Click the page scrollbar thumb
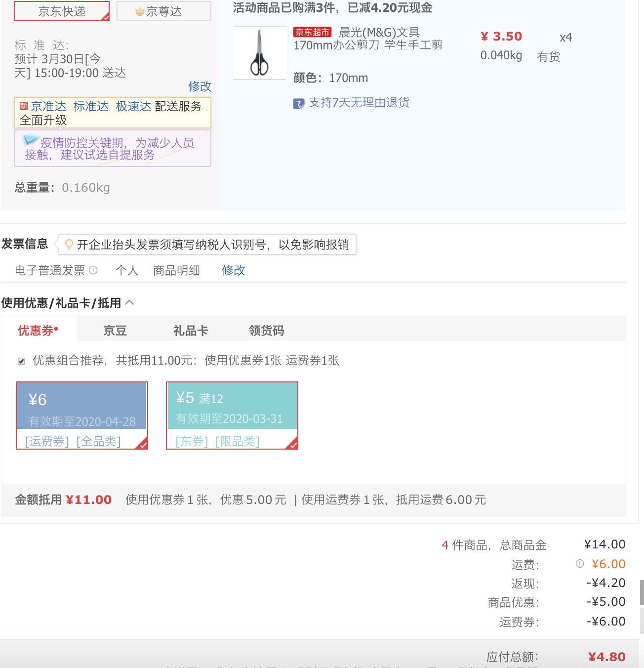Screen dimensions: 644x668 (x=642, y=592)
